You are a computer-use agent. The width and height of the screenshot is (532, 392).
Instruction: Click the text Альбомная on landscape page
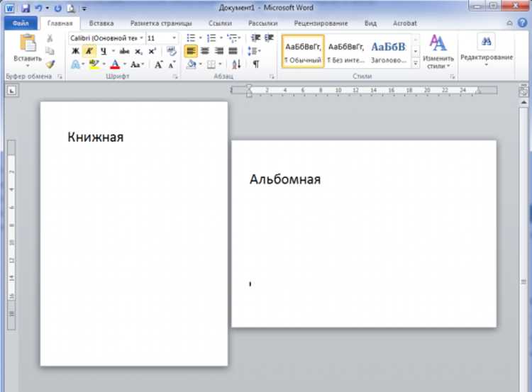285,179
